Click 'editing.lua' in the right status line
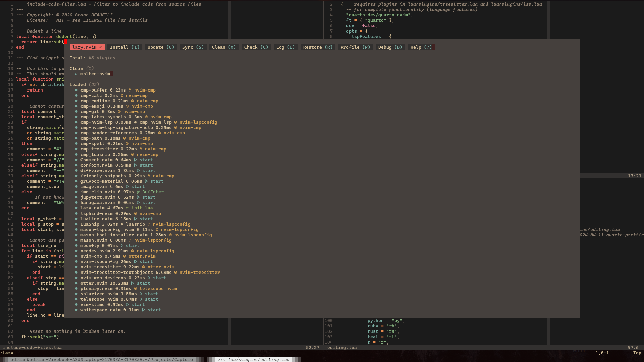This screenshot has width=644, height=362. coord(342,348)
